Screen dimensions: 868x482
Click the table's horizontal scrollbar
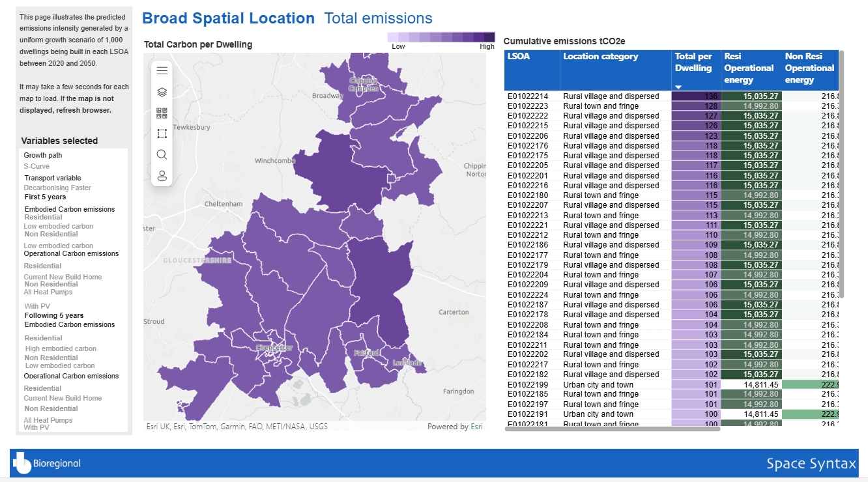(613, 429)
